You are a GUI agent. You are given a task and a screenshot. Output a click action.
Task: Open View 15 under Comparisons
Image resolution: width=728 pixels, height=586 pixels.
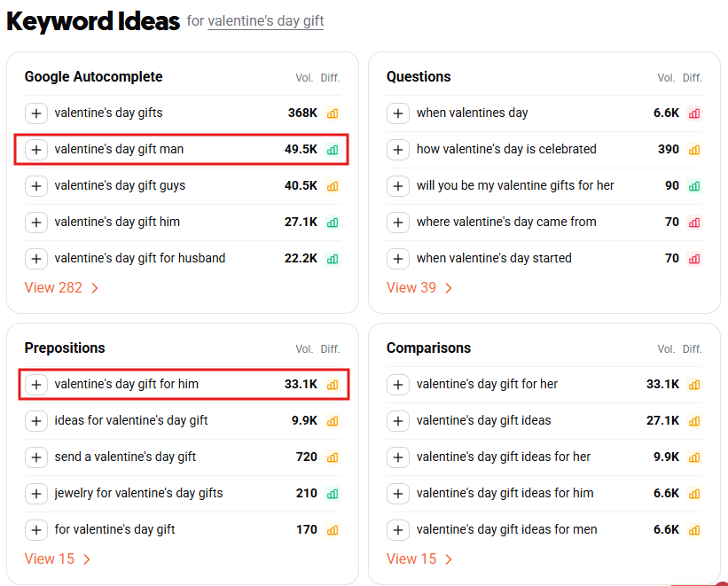point(419,559)
